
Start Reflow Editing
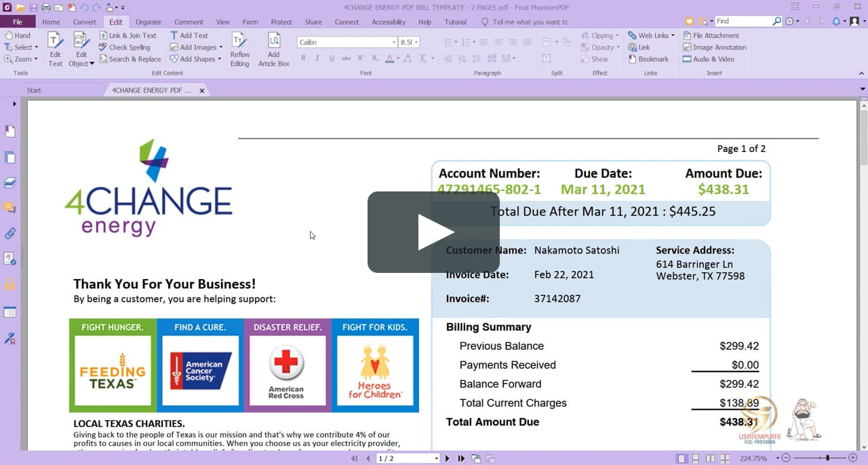[x=239, y=50]
